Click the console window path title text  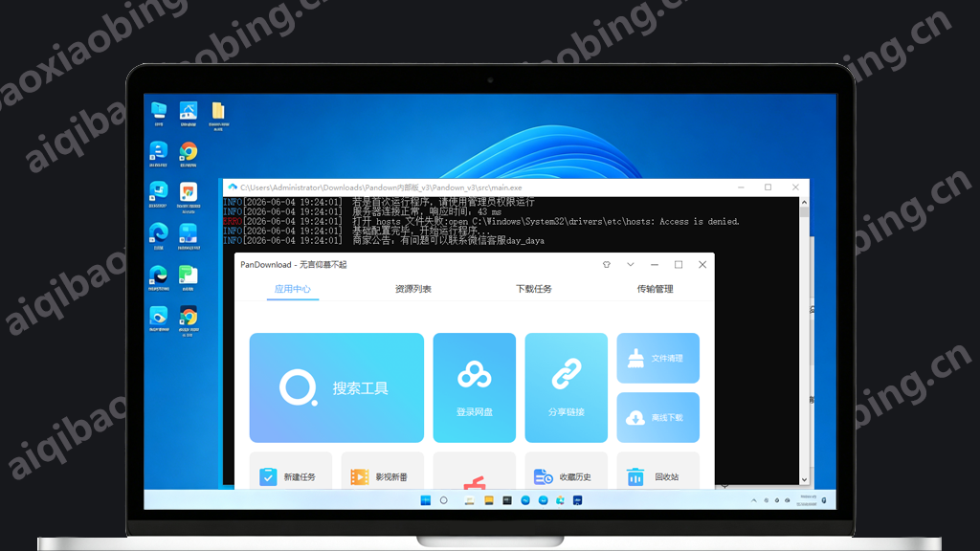point(381,187)
